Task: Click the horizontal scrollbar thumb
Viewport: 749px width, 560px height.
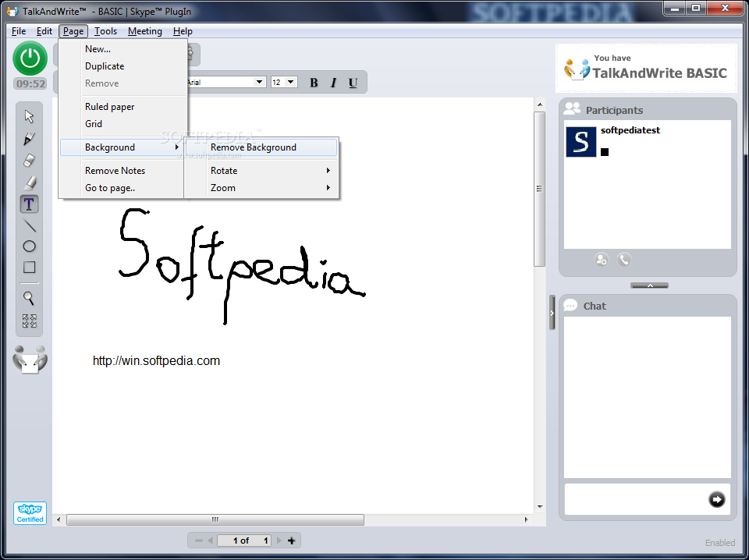Action: [215, 519]
